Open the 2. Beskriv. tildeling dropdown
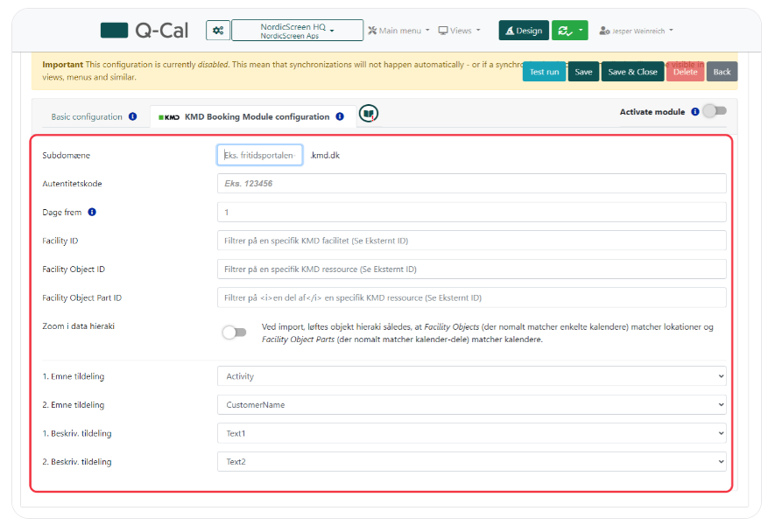 coord(471,461)
